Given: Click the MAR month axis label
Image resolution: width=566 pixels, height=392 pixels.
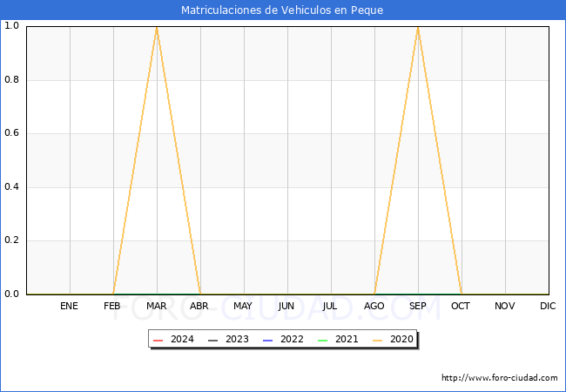Looking at the screenshot, I should (156, 306).
